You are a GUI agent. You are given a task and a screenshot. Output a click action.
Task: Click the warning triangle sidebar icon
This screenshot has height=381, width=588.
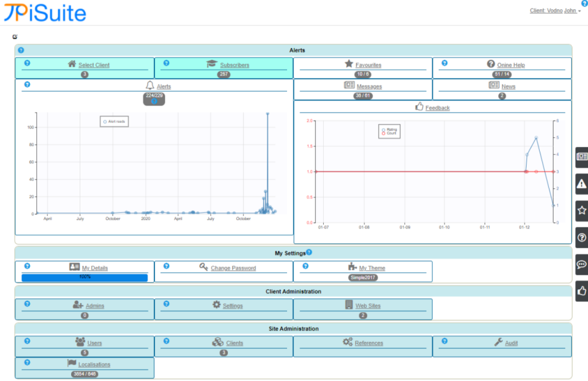tap(581, 184)
